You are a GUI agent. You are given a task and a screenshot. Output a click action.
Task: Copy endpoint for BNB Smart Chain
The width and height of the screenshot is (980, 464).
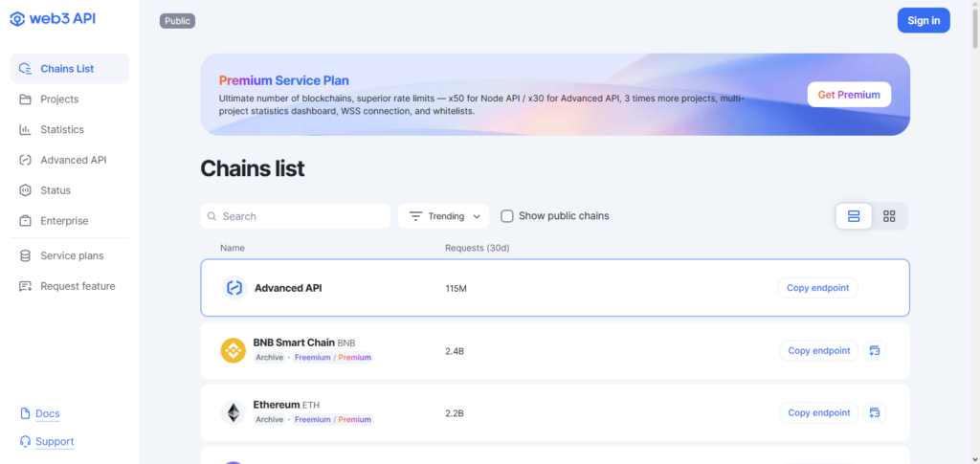click(x=819, y=350)
